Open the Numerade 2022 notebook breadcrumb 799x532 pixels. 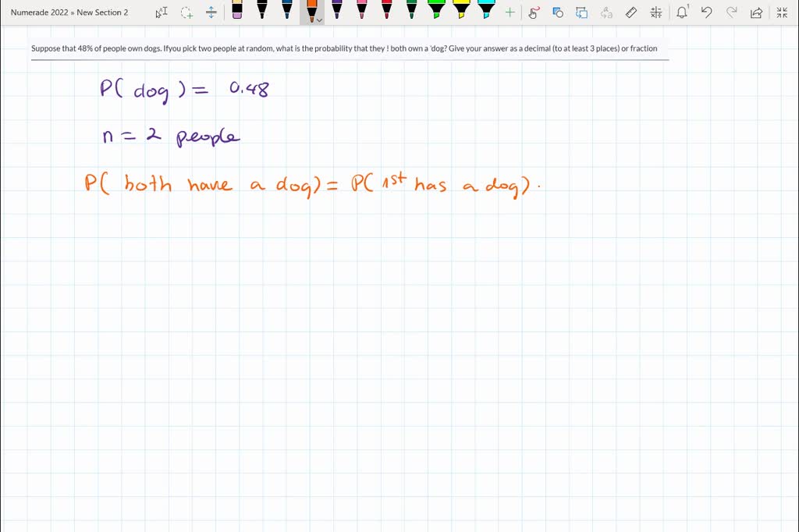[39, 12]
